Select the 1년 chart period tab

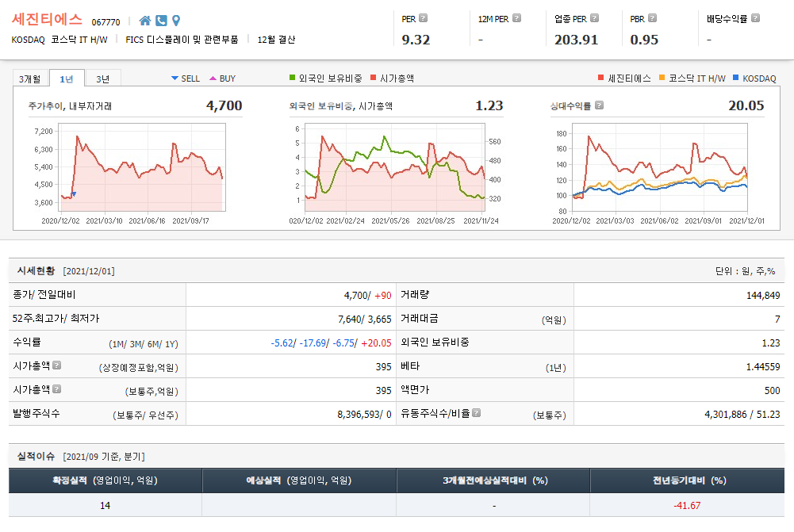(67, 78)
